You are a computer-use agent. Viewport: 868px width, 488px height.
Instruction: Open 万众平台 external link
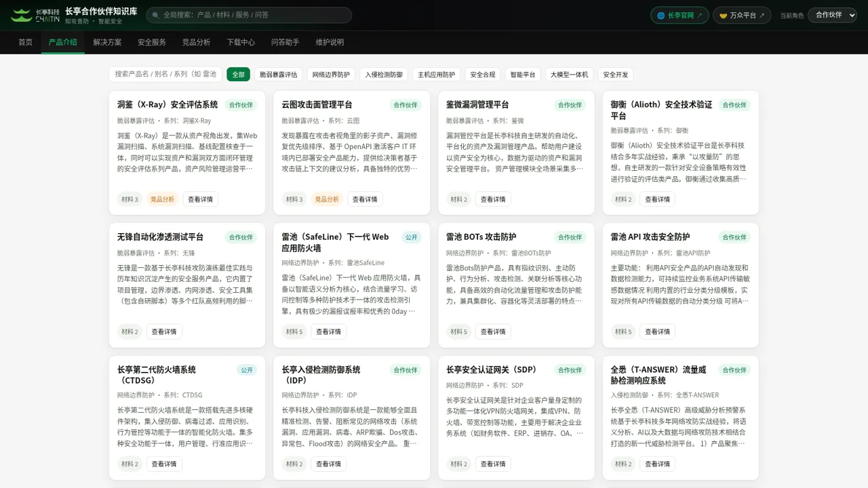(742, 15)
